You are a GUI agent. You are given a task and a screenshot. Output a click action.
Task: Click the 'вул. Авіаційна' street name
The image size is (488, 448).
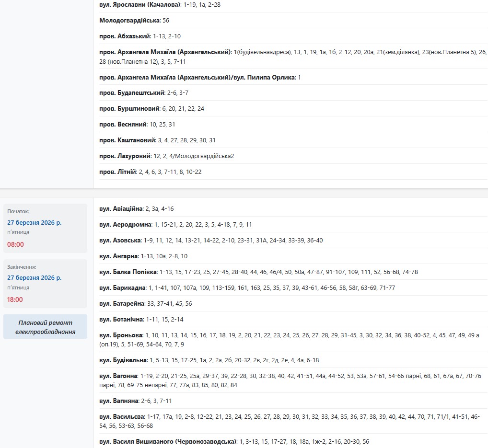pos(121,209)
